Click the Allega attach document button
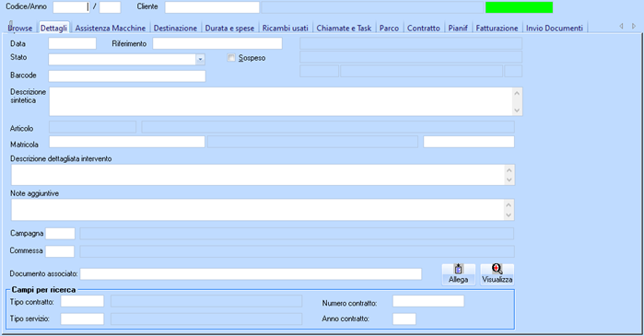This screenshot has width=644, height=336. 459,274
